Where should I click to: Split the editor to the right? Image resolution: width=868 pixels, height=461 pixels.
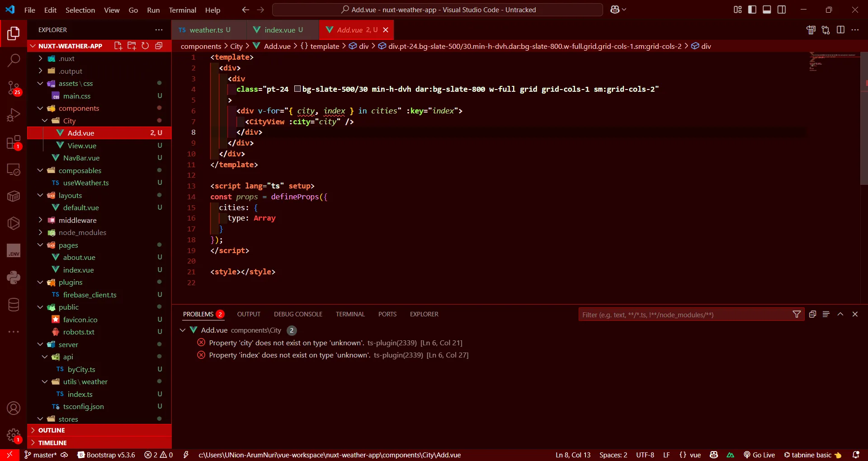coord(840,30)
